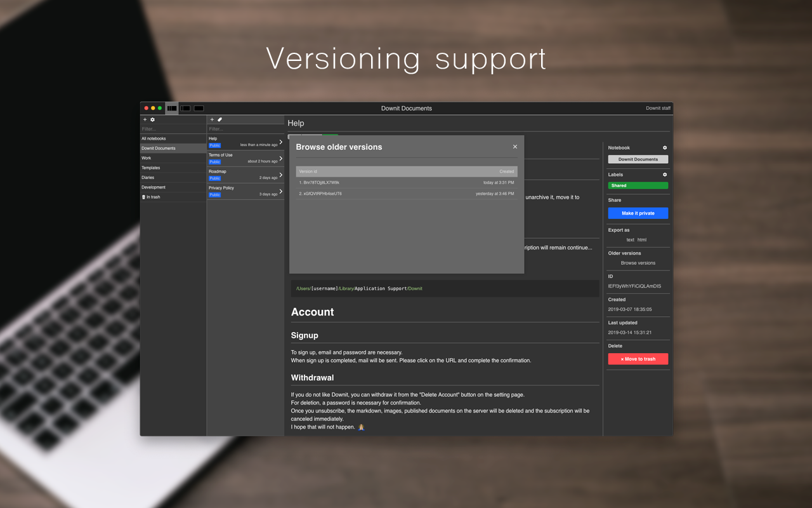Image resolution: width=812 pixels, height=508 pixels.
Task: Click the Last updated date 2019-03-14 15:31:21
Action: click(630, 332)
